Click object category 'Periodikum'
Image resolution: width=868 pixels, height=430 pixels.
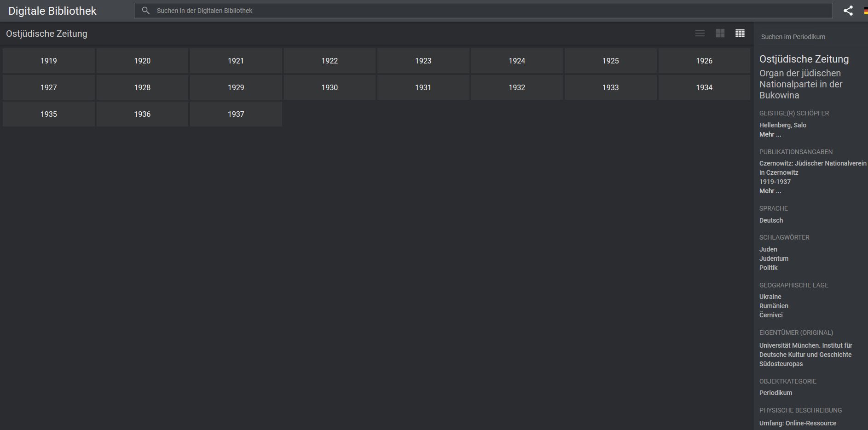(x=775, y=393)
